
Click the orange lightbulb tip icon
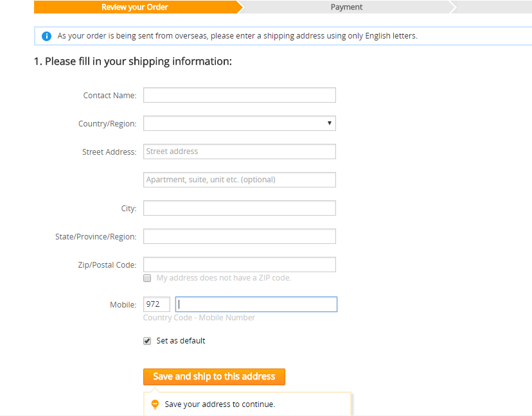154,404
